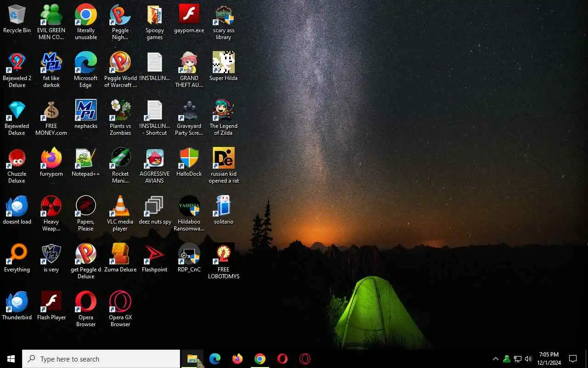The width and height of the screenshot is (588, 368).
Task: Select 'russian kid opened a rat' icon
Action: click(x=224, y=166)
